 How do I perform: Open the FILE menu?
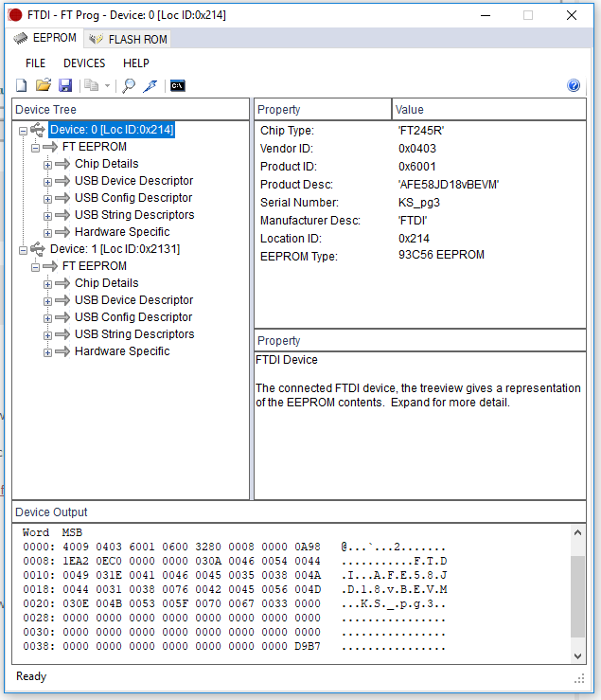click(x=35, y=63)
